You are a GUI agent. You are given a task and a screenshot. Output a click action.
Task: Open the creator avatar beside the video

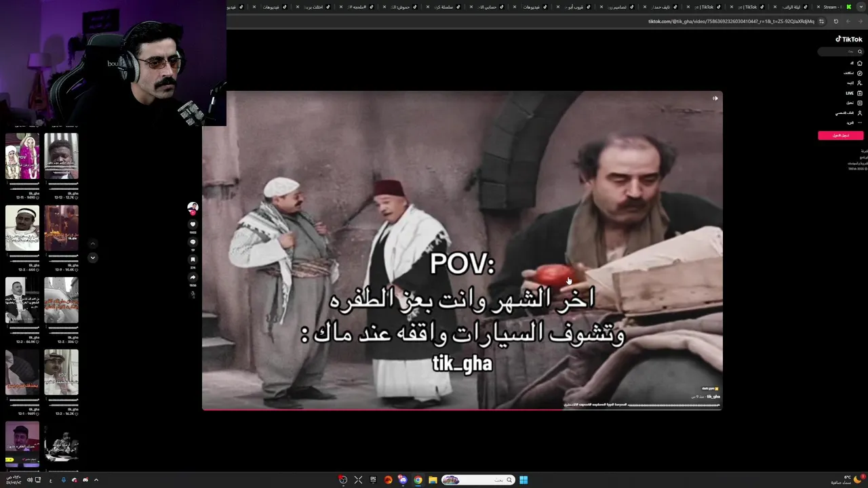point(193,207)
